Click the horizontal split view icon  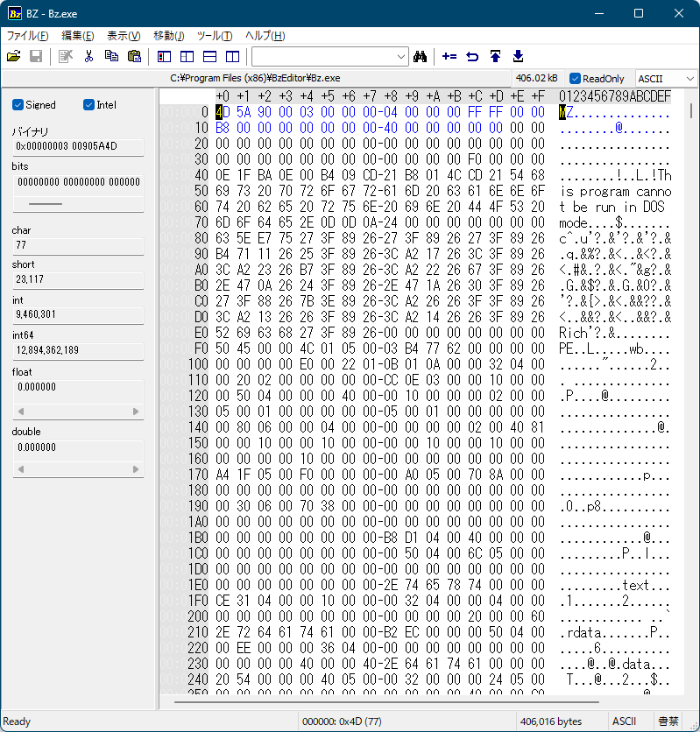pyautogui.click(x=209, y=57)
